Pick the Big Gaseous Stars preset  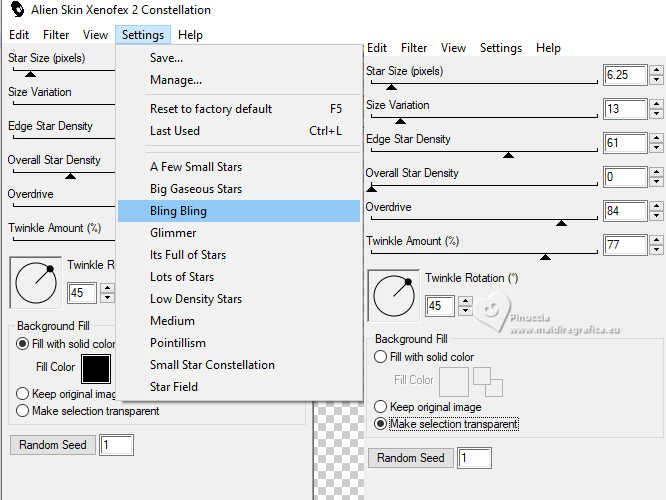click(239, 189)
